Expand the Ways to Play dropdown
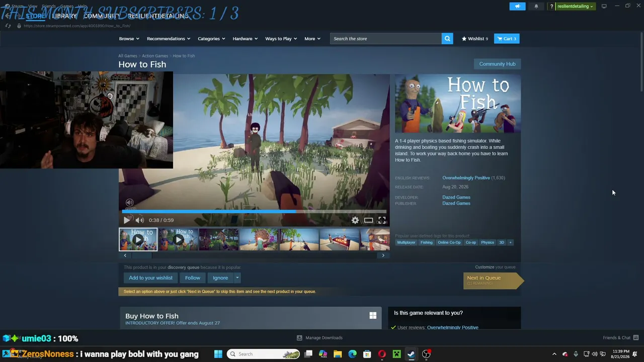 click(x=281, y=39)
